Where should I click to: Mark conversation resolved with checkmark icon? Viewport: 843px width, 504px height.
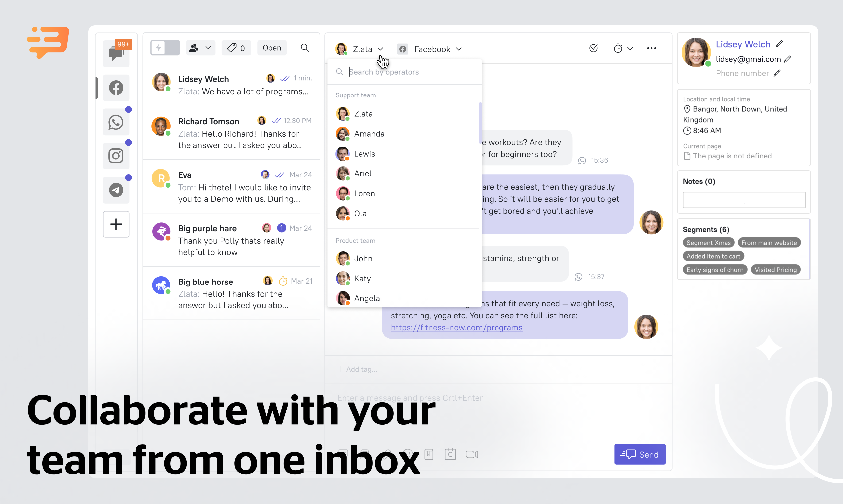coord(593,48)
